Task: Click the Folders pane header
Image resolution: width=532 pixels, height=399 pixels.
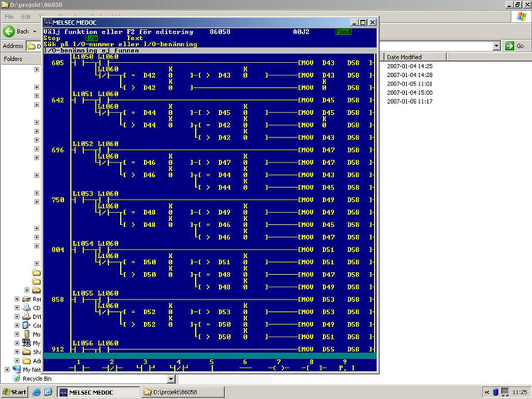Action: click(21, 59)
